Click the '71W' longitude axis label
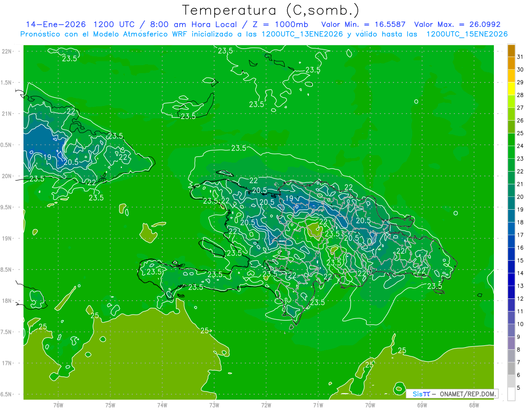 [318, 405]
